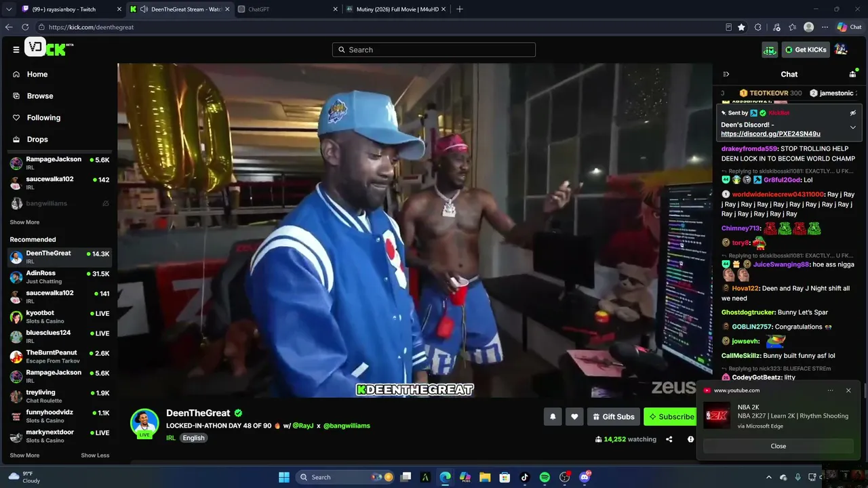
Task: Follow DeenTheGreat with the heart button
Action: pos(574,417)
